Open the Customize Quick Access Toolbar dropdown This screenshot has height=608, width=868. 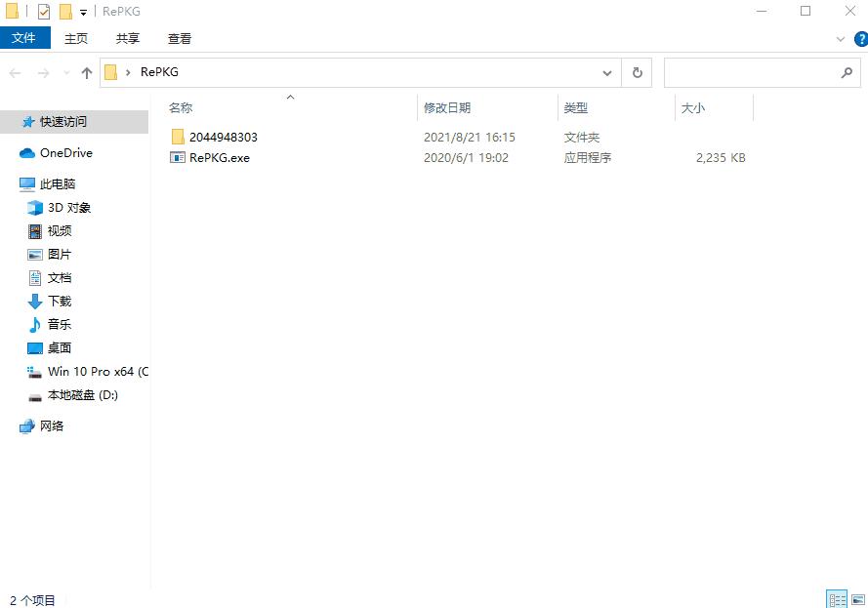pos(83,11)
